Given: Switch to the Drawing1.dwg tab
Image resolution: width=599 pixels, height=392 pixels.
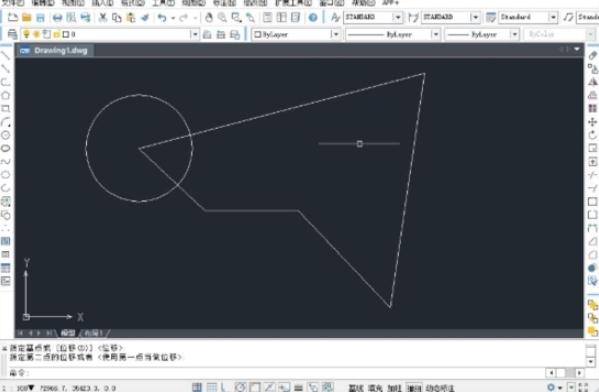Looking at the screenshot, I should tap(55, 50).
